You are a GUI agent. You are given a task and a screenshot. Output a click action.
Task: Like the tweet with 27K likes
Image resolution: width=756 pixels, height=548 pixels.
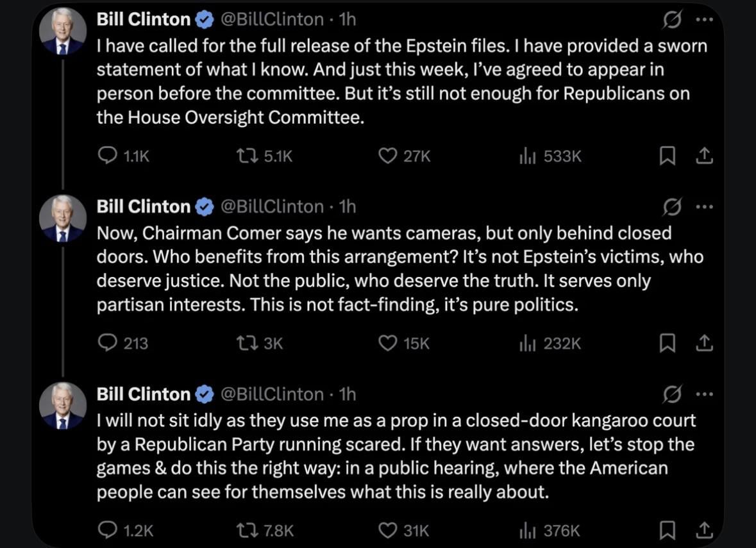tap(387, 156)
